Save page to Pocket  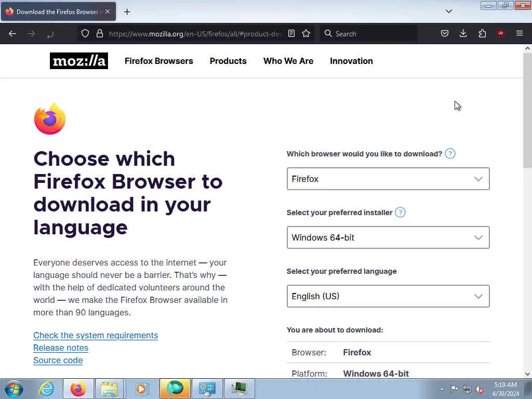point(445,33)
